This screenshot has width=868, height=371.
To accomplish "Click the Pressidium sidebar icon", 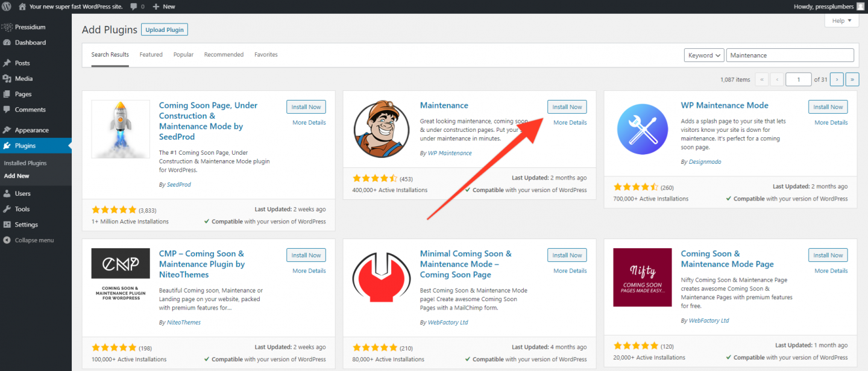I will tap(7, 27).
